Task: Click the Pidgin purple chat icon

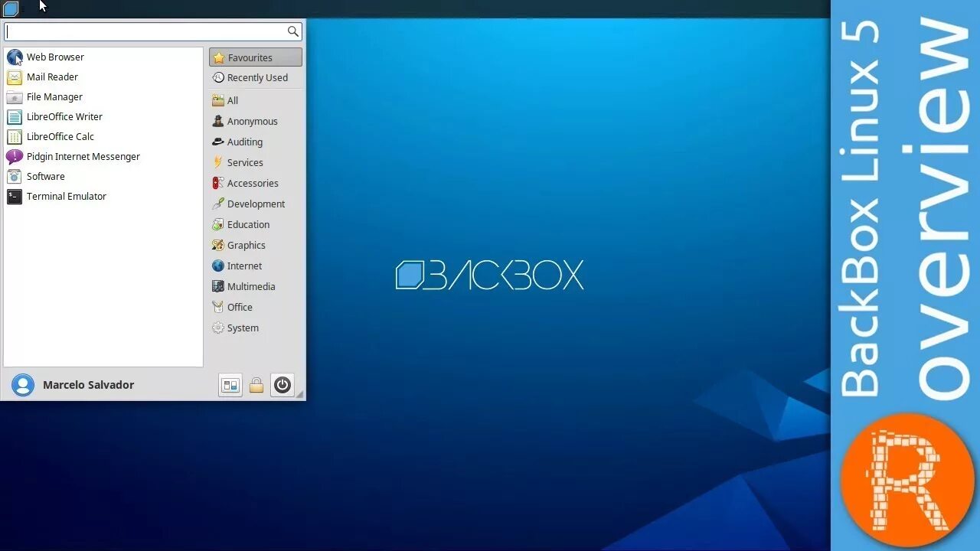Action: (15, 157)
